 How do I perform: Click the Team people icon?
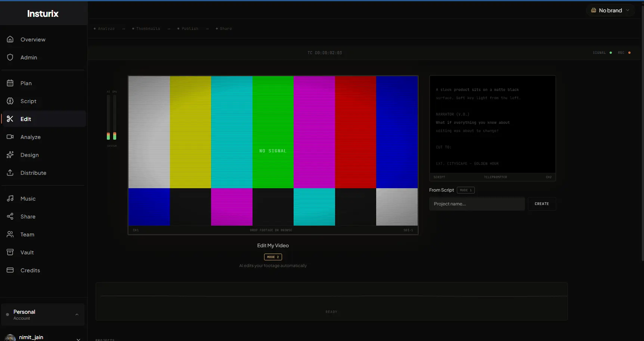[10, 234]
